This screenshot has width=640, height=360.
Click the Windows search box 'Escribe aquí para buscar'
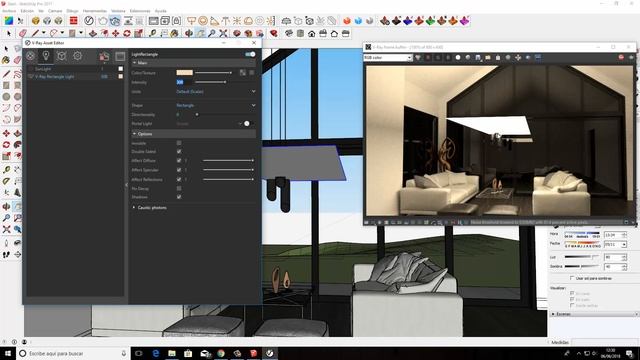coord(74,353)
